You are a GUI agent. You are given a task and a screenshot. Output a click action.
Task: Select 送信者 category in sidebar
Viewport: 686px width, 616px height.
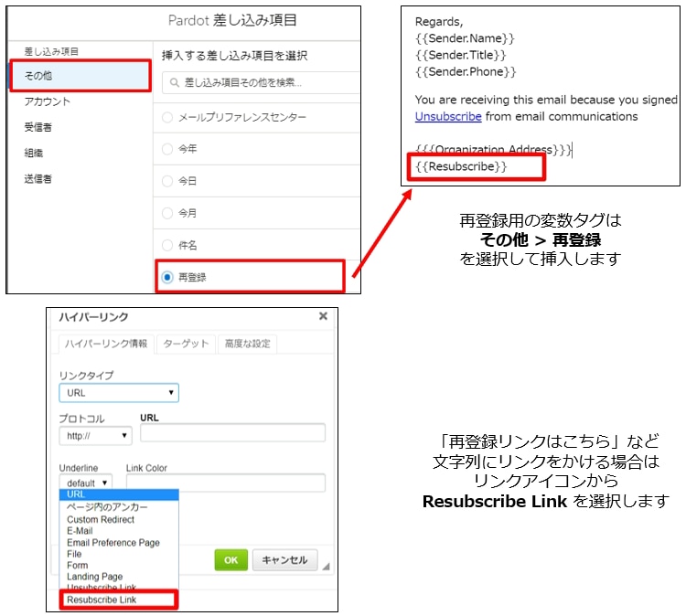pos(38,178)
